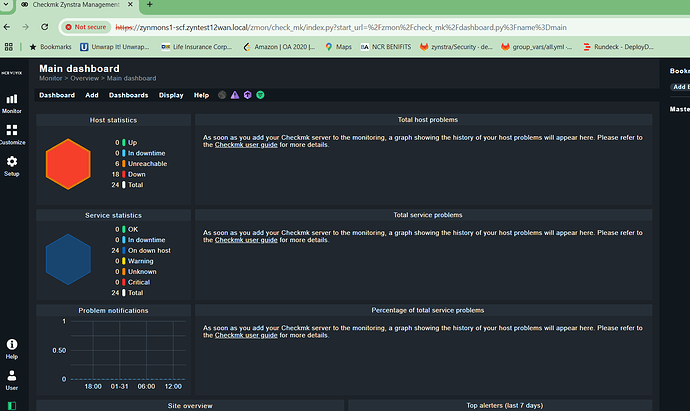This screenshot has height=411, width=690.
Task: Go back with the browser back arrow
Action: (7, 27)
